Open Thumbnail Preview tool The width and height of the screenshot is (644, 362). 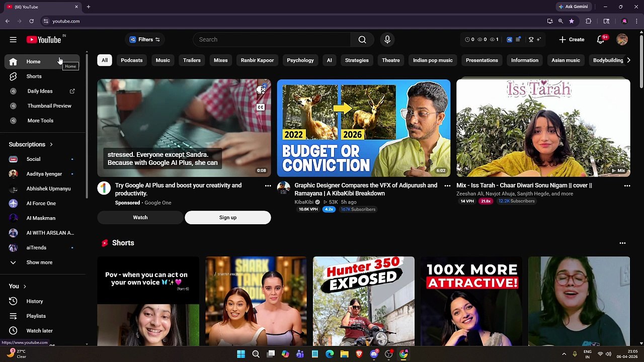(42, 106)
